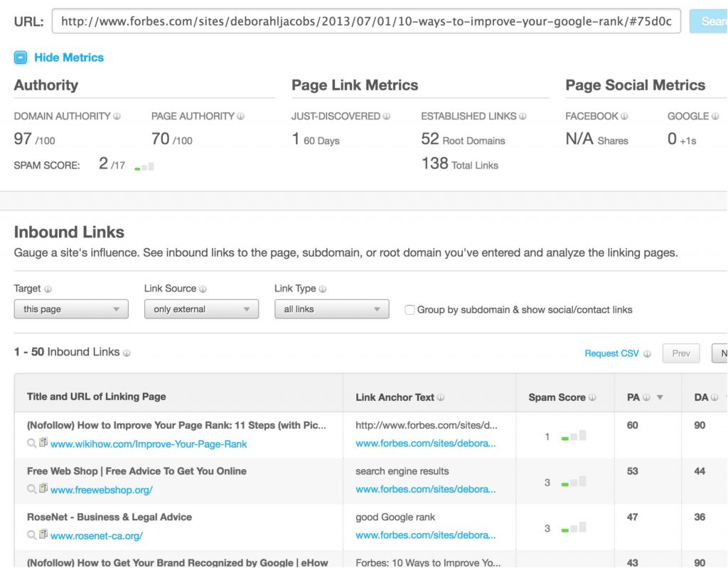
Task: Click info icon next to Page Authority
Action: click(x=241, y=117)
